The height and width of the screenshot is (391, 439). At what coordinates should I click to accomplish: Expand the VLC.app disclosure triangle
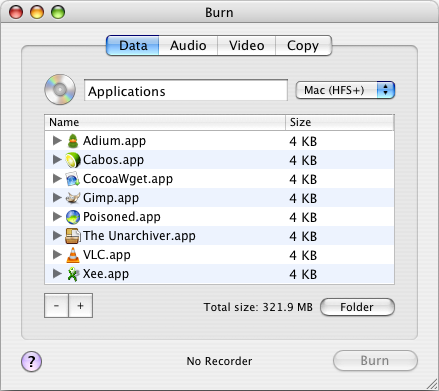pyautogui.click(x=57, y=255)
